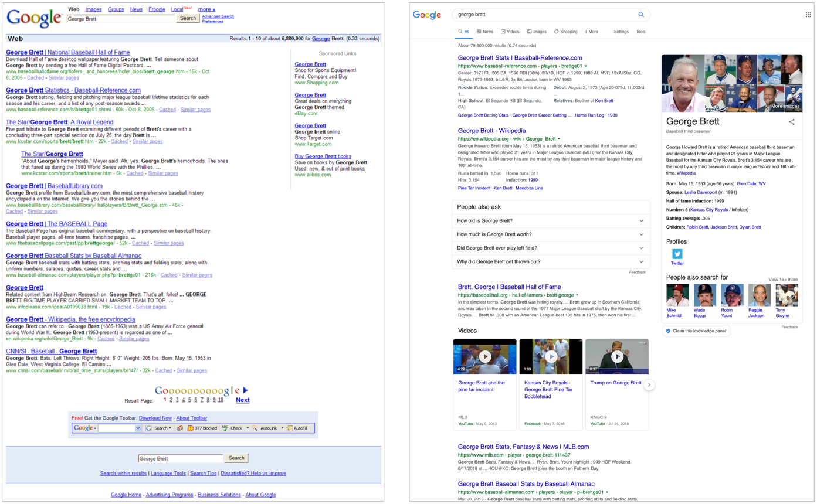Screen dimensions: 817x504
Task: Open Froogle in the old Google navigation
Action: [157, 9]
